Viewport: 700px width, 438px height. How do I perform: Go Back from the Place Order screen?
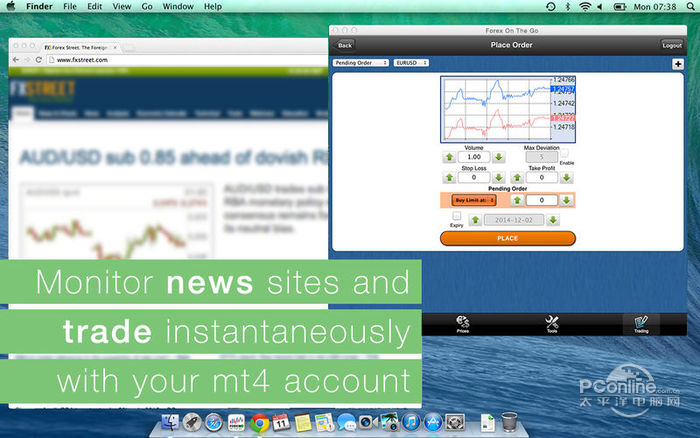coord(344,45)
